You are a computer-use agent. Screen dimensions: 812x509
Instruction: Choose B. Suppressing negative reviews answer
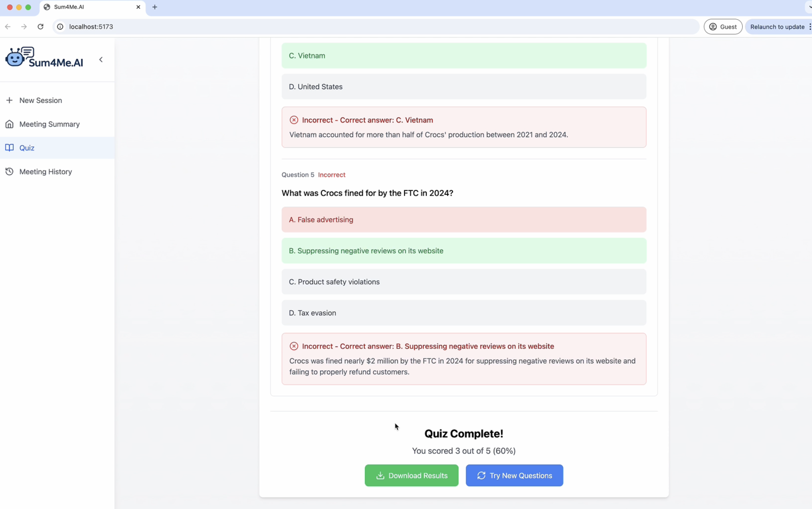point(464,251)
